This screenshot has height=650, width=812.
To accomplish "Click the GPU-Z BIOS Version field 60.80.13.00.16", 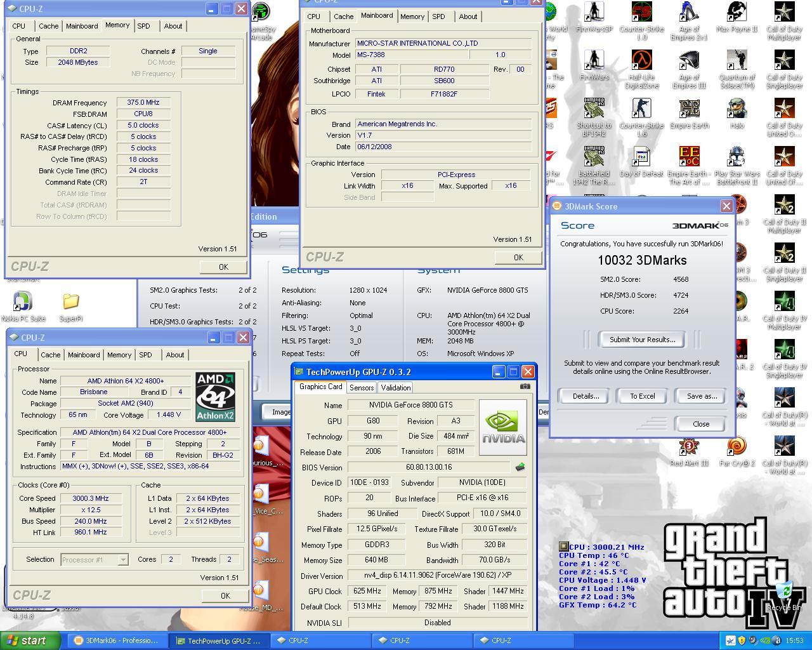I will 429,467.
